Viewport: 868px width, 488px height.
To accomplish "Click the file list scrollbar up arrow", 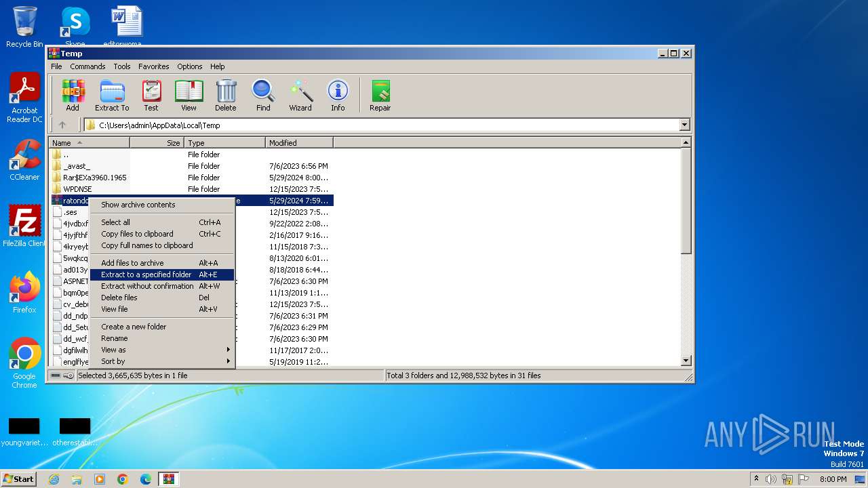I will point(686,142).
